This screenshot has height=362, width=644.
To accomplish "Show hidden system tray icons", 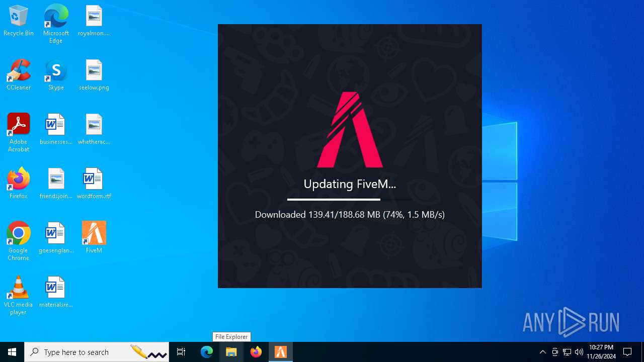I will (542, 352).
